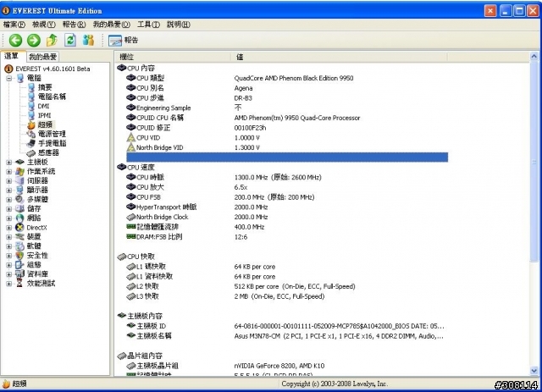Click the 多媒體 speaker icon in tree
The image size is (542, 392).
[x=20, y=200]
